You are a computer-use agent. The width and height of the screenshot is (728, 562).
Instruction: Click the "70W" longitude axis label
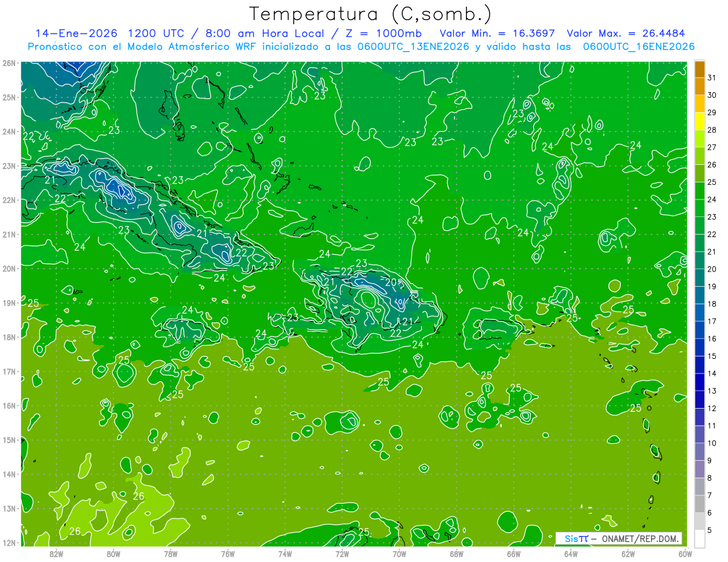coord(399,553)
